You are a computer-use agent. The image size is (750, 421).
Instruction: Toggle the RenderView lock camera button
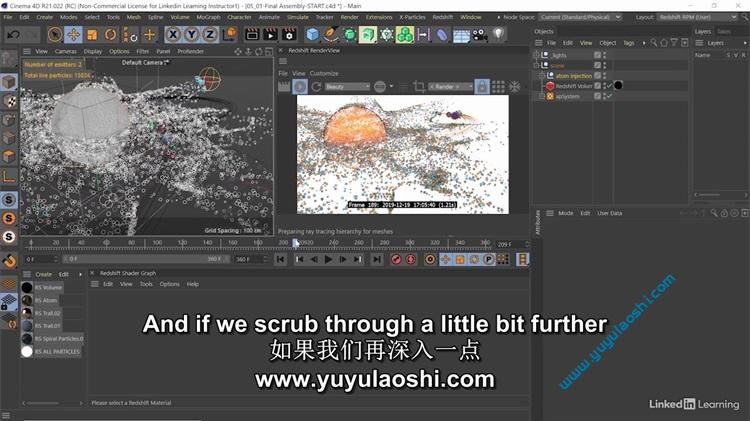(x=482, y=87)
